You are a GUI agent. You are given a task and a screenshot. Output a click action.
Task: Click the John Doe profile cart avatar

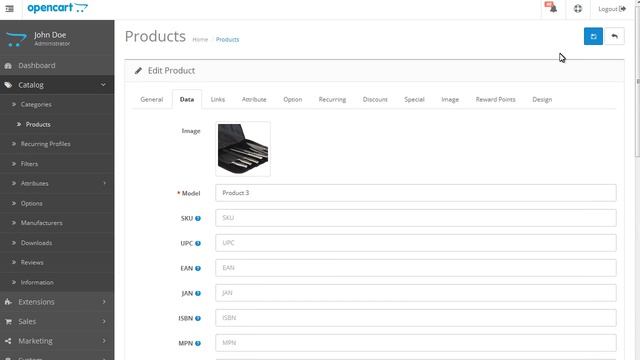[16, 39]
